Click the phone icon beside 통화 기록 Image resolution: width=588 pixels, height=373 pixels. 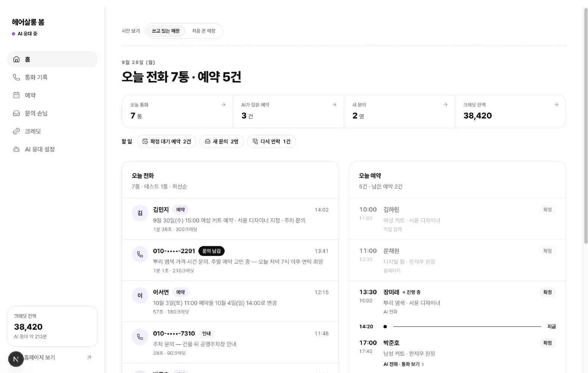(16, 77)
